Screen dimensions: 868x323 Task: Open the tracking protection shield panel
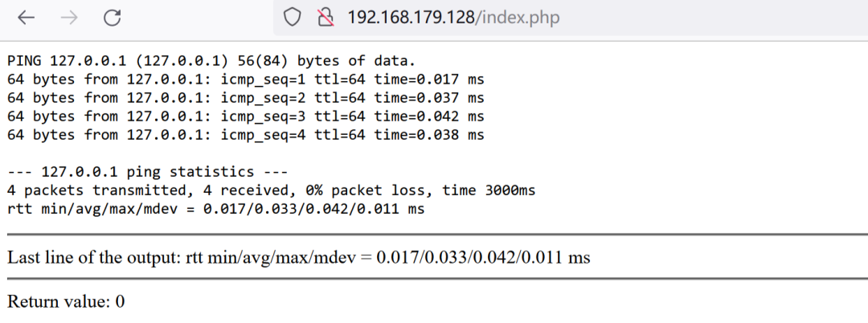click(293, 18)
